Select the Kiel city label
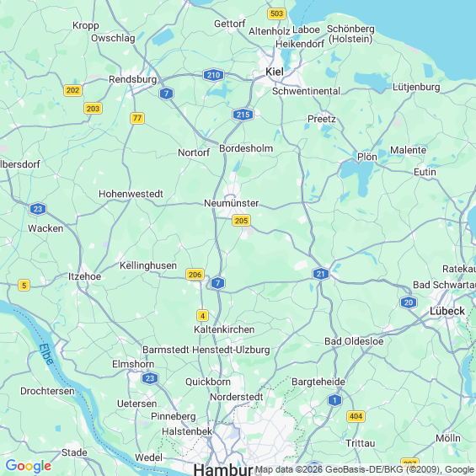Viewport: 476px width, 476px height. click(275, 72)
